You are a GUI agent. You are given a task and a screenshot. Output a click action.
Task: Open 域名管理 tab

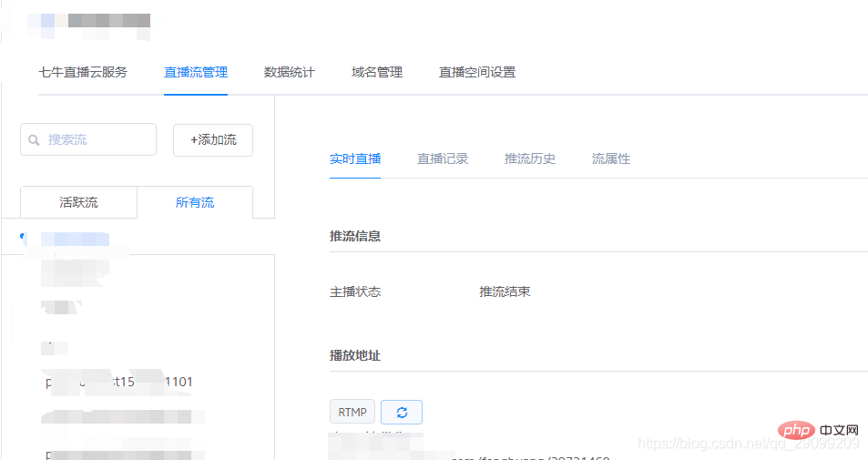(x=376, y=72)
